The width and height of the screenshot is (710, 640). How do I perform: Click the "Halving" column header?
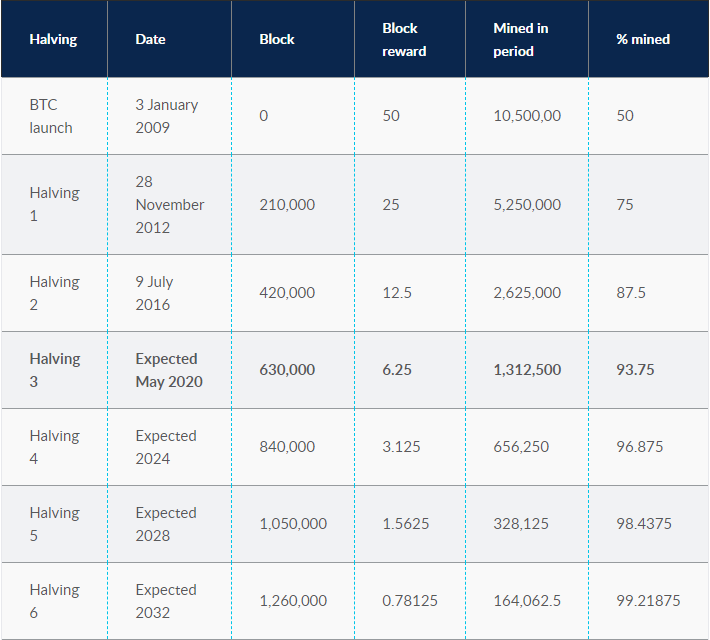[x=53, y=39]
